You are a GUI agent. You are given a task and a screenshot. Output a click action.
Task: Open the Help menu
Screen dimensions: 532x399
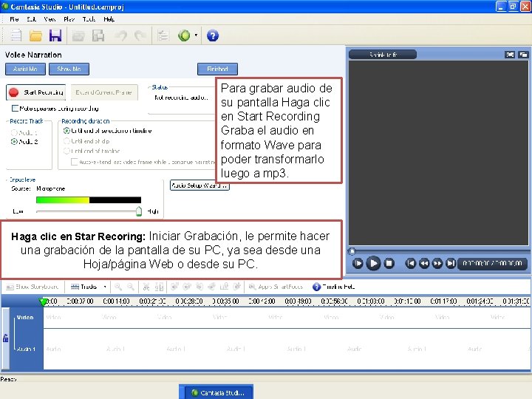pyautogui.click(x=109, y=19)
